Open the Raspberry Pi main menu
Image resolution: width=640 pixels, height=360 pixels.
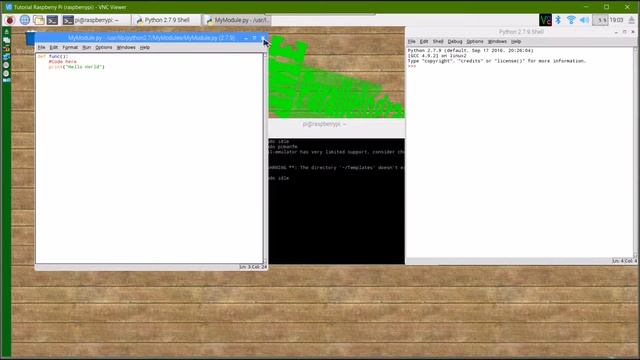tap(10, 20)
